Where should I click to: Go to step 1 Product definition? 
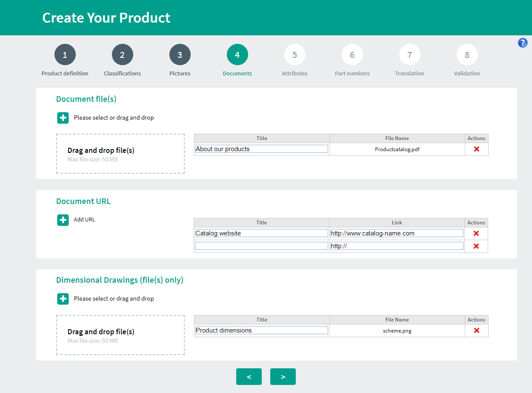point(65,55)
